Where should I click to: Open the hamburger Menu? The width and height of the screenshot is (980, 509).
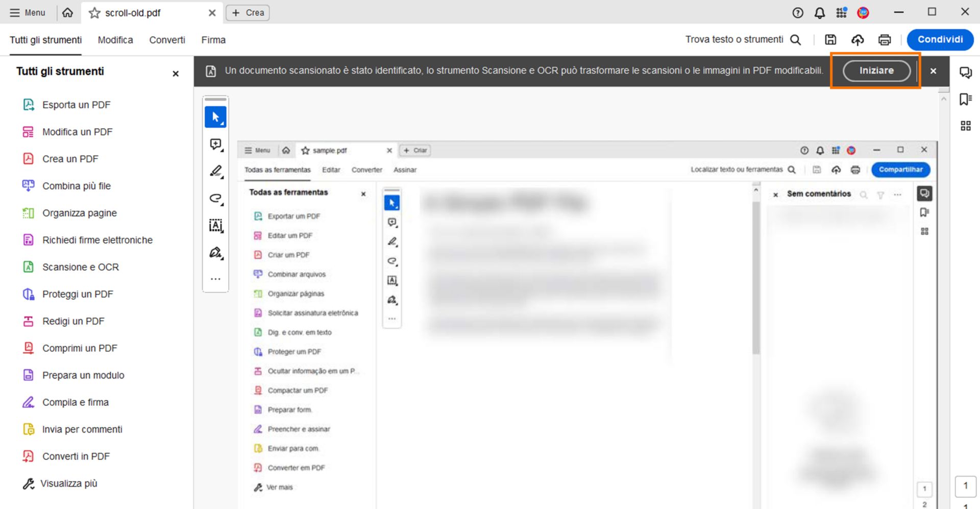point(28,13)
